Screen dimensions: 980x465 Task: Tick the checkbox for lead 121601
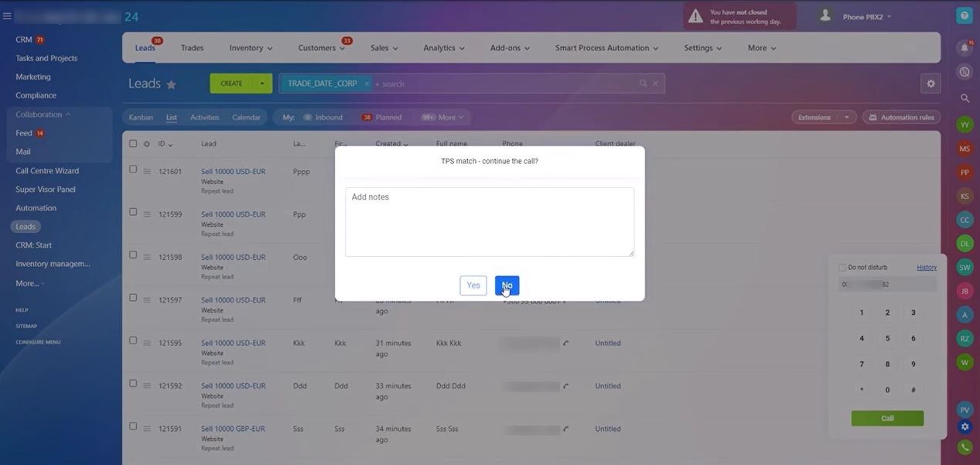click(133, 169)
